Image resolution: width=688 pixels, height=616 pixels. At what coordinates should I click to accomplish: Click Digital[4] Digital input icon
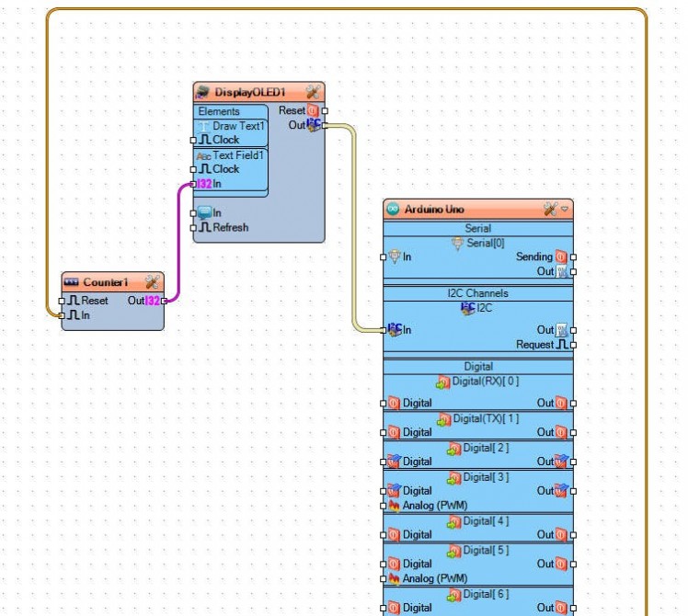[x=394, y=534]
